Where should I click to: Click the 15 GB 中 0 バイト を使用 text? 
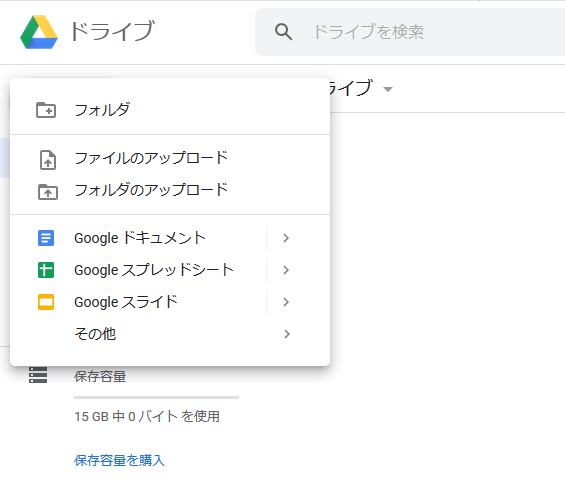147,416
